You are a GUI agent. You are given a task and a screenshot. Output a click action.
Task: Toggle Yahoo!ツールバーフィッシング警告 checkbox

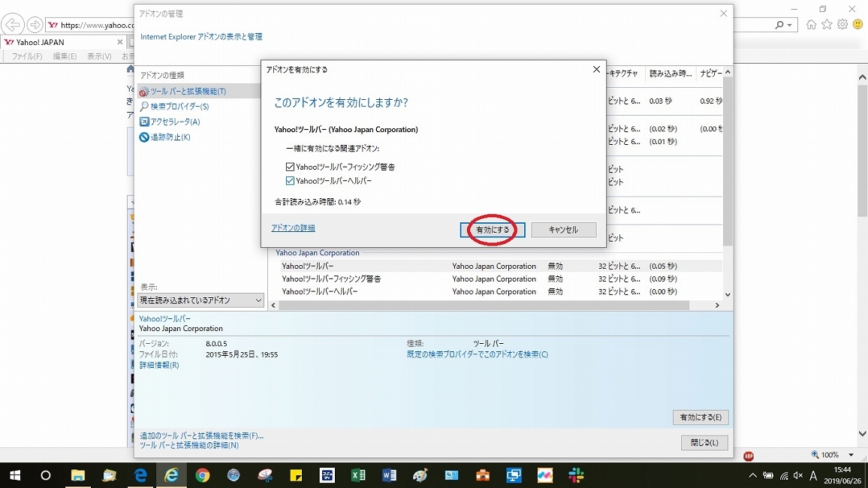[290, 167]
